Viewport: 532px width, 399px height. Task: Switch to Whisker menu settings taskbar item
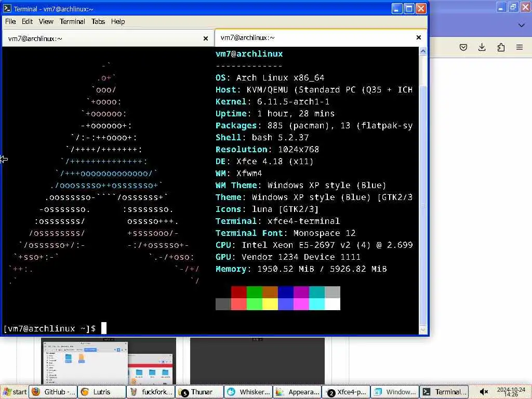(x=248, y=392)
